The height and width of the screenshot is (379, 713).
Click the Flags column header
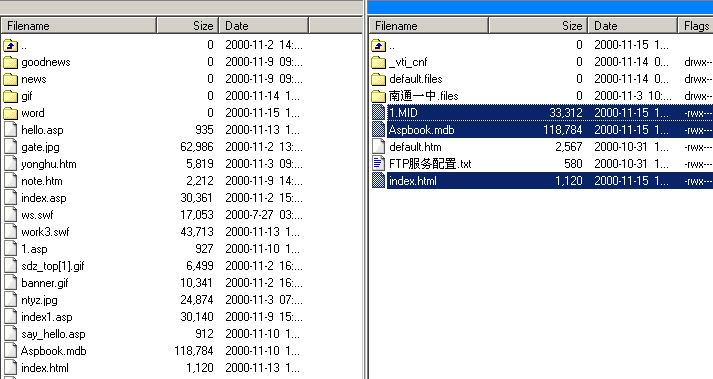pos(695,25)
